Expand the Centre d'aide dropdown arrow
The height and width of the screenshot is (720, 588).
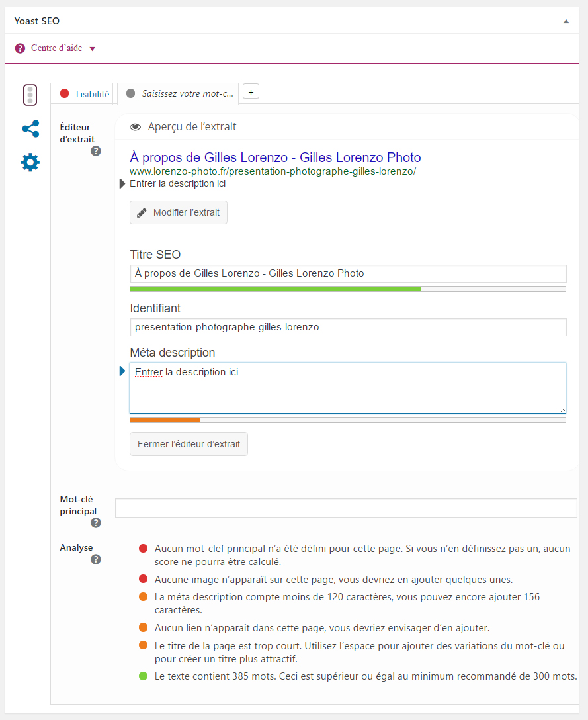click(x=92, y=49)
